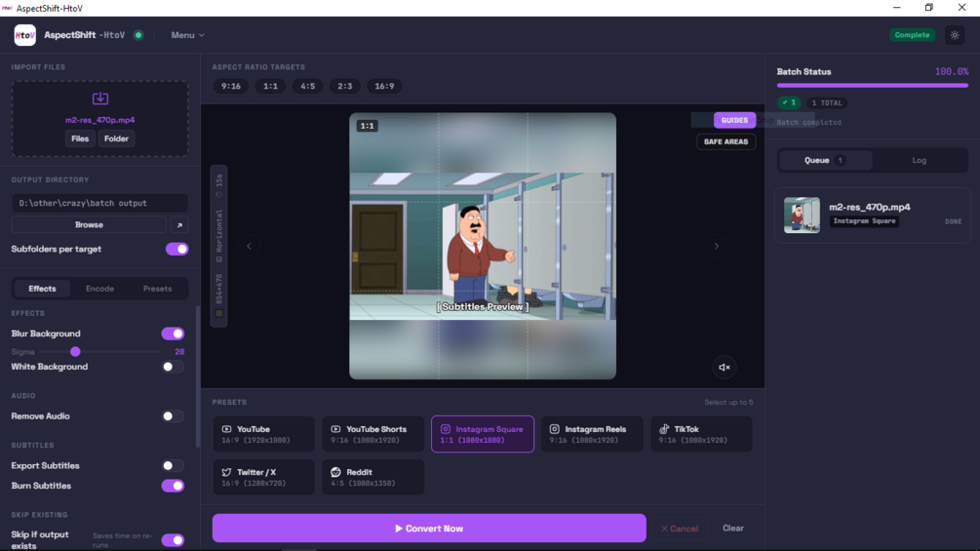The height and width of the screenshot is (551, 980).
Task: Select the 16:9 aspect ratio target
Action: point(384,86)
